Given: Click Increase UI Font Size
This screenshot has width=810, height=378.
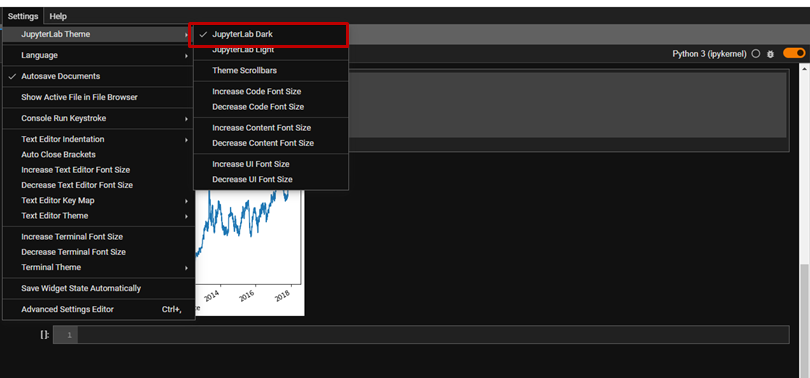Looking at the screenshot, I should coord(271,164).
